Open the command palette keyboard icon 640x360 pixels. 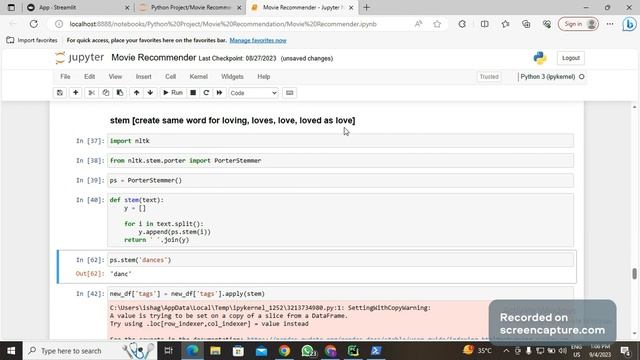coord(289,93)
